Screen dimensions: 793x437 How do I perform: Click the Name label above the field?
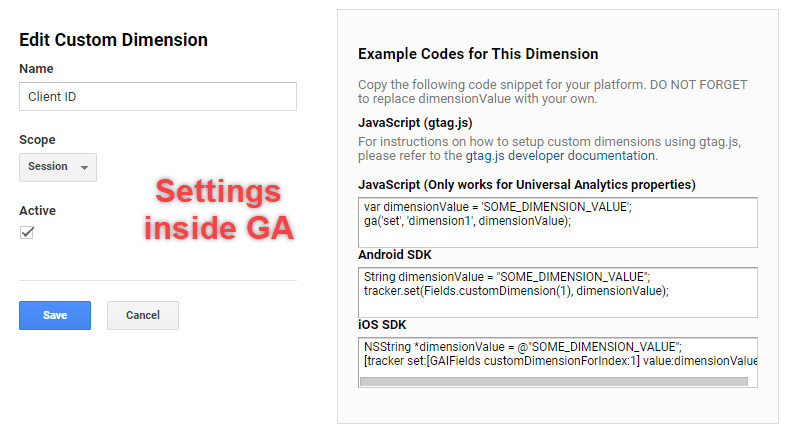coord(36,69)
